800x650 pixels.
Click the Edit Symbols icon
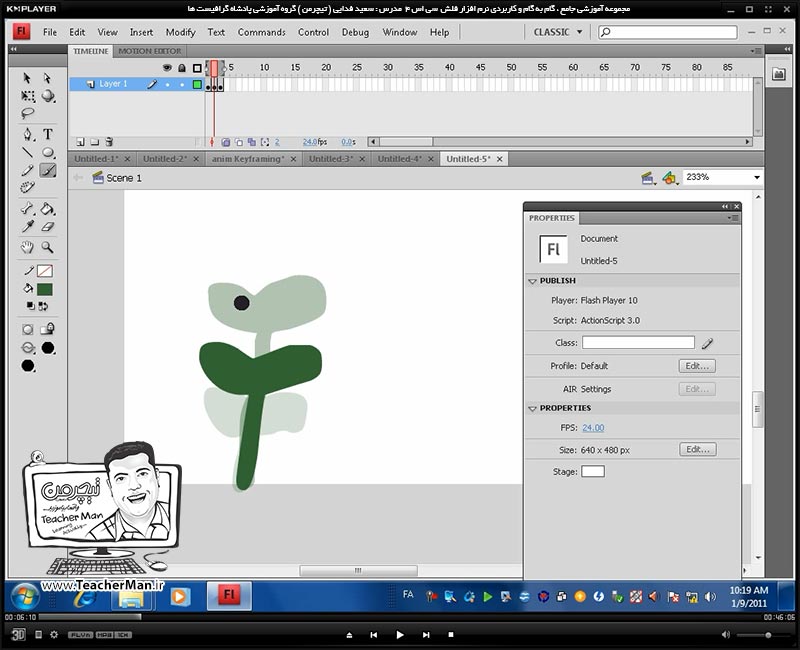coord(670,178)
